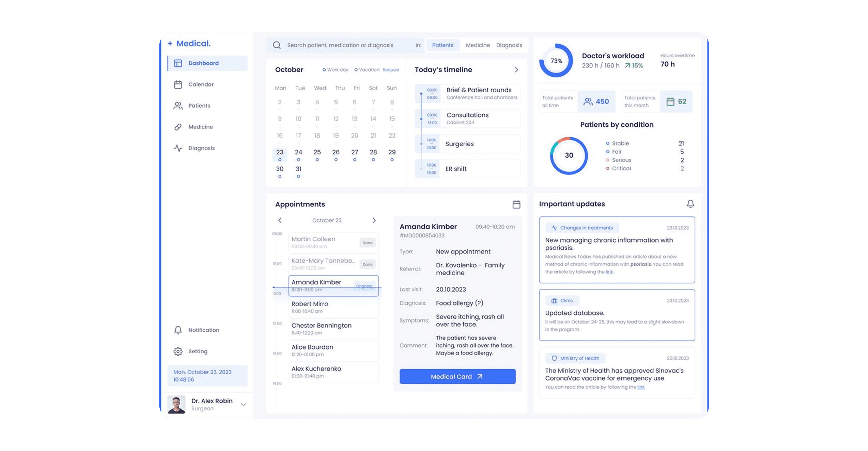
Task: Click the Ministry of Health shield icon
Action: [x=554, y=358]
